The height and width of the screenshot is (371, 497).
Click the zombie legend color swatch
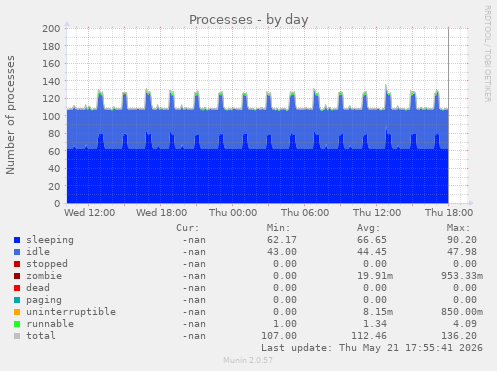click(x=17, y=276)
